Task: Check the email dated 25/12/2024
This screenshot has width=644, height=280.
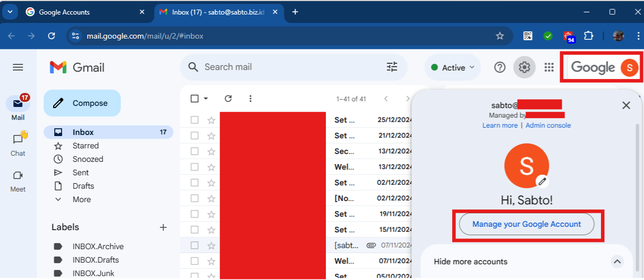Action: 195,120
